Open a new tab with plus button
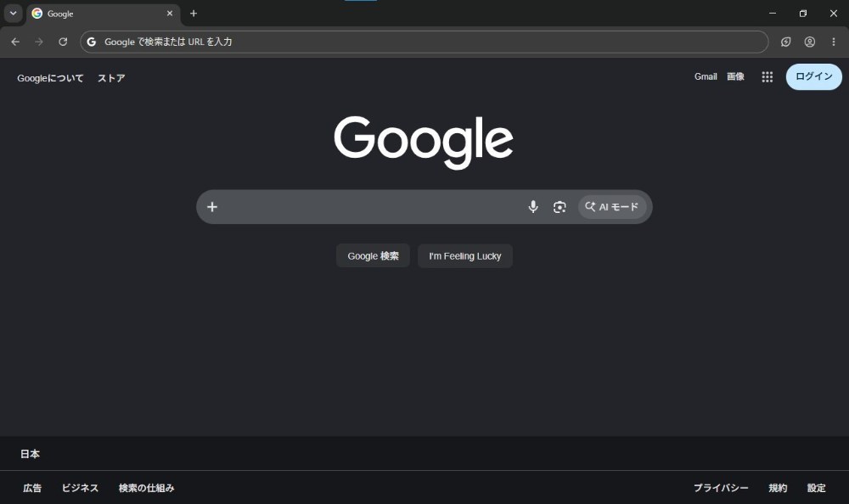Image resolution: width=849 pixels, height=504 pixels. (194, 14)
